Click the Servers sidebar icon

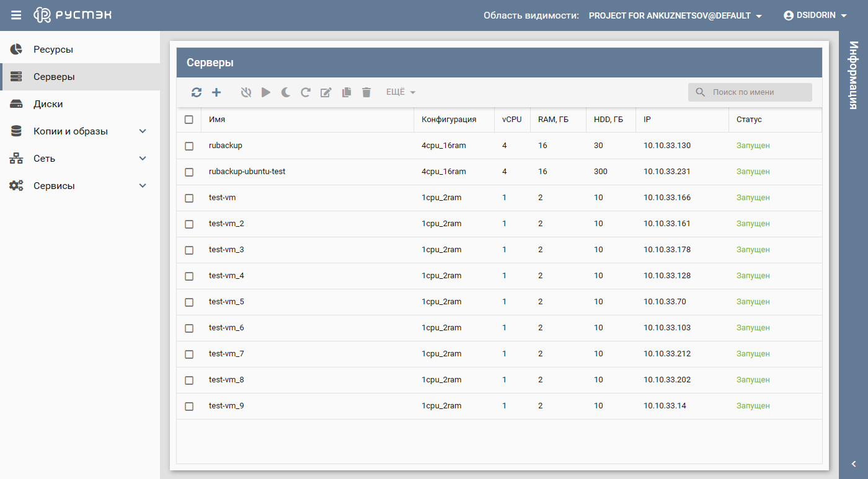pyautogui.click(x=16, y=77)
